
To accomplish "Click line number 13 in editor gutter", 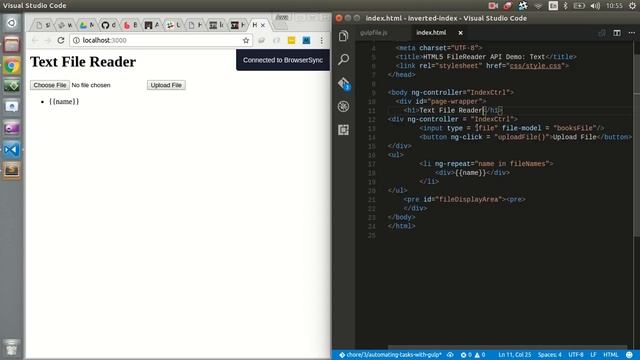I will 372,128.
